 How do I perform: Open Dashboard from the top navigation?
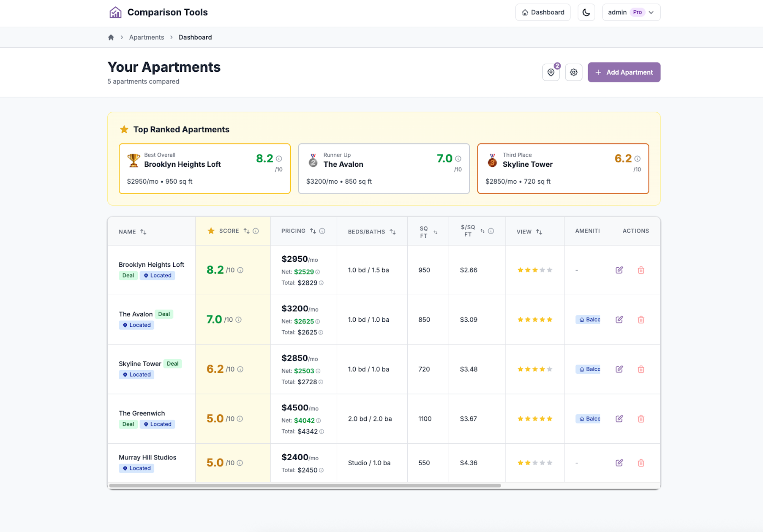(x=542, y=12)
